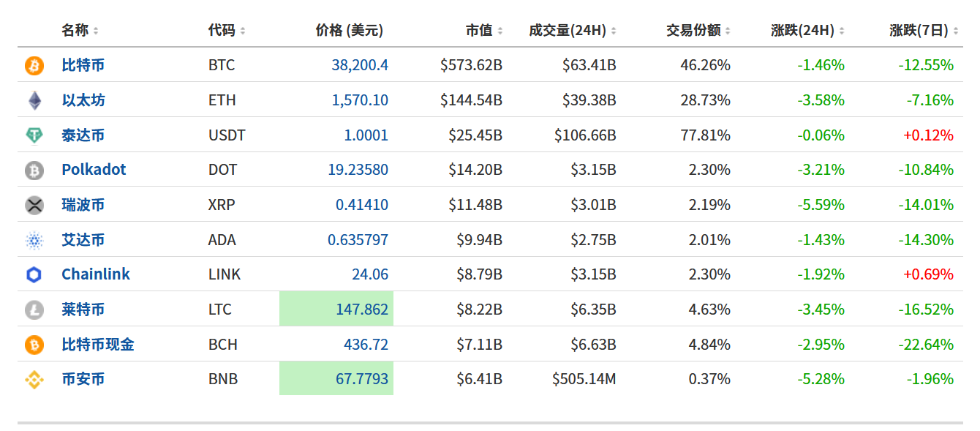This screenshot has height=431, width=980.
Task: Open the 莱特币 coin link
Action: coord(83,310)
